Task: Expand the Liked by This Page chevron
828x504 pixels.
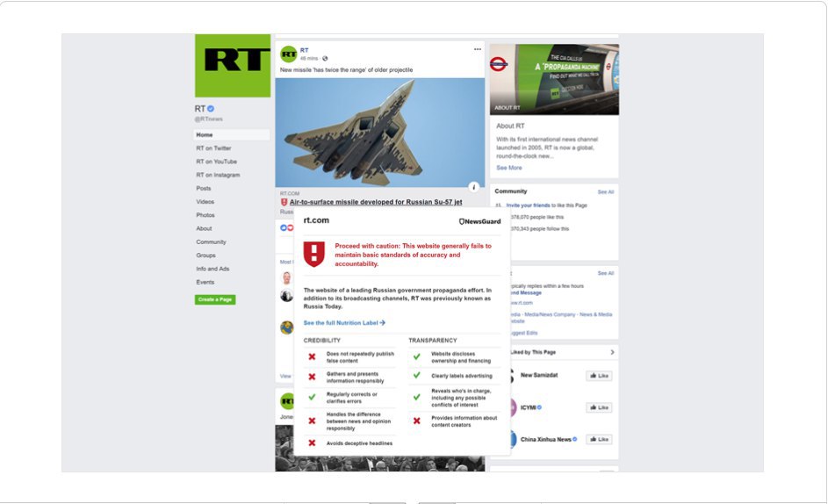Action: point(612,352)
